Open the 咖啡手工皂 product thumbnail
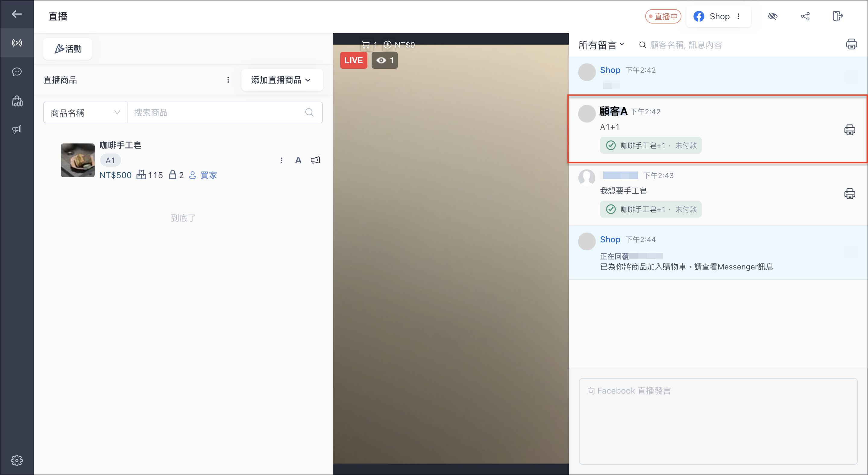The width and height of the screenshot is (868, 475). tap(77, 160)
